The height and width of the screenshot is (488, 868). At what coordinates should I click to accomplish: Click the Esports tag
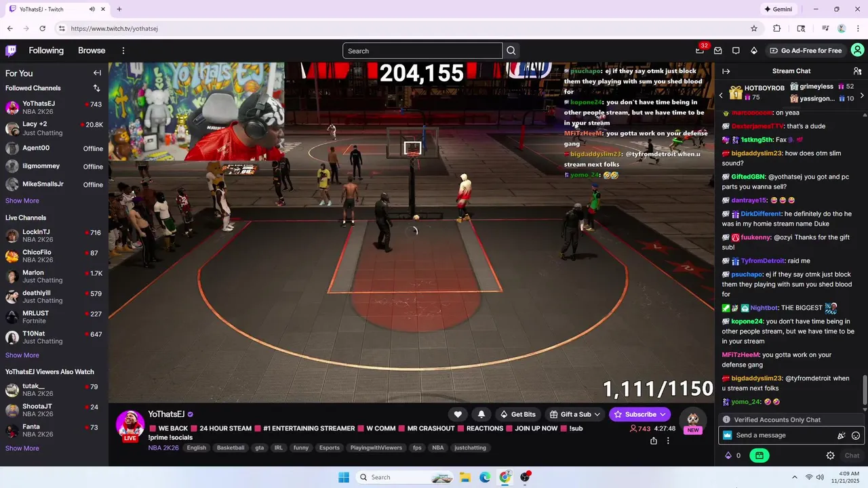330,448
